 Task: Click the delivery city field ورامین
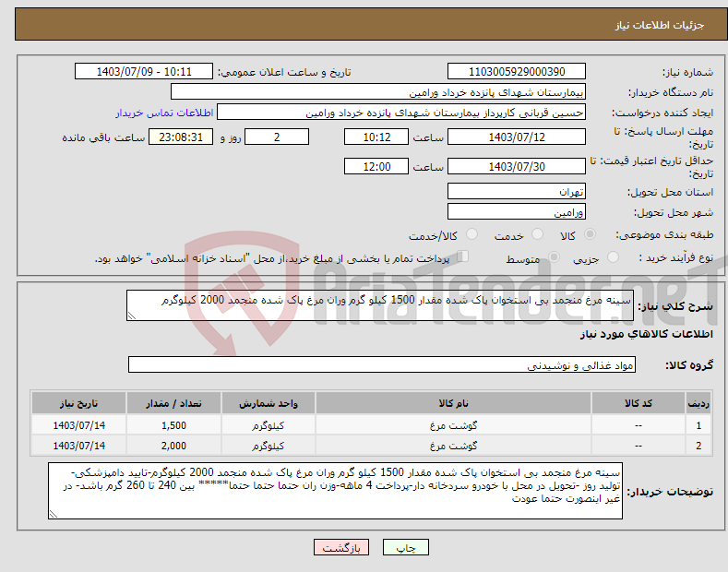tap(517, 211)
